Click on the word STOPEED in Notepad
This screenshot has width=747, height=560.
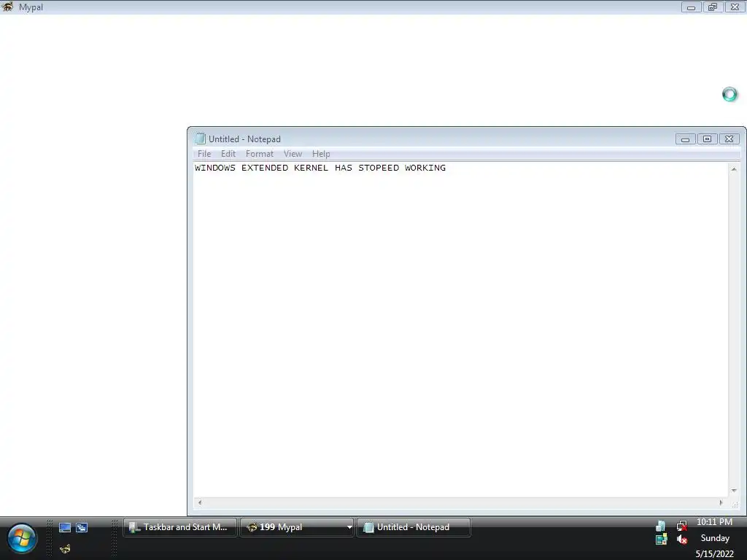point(379,168)
